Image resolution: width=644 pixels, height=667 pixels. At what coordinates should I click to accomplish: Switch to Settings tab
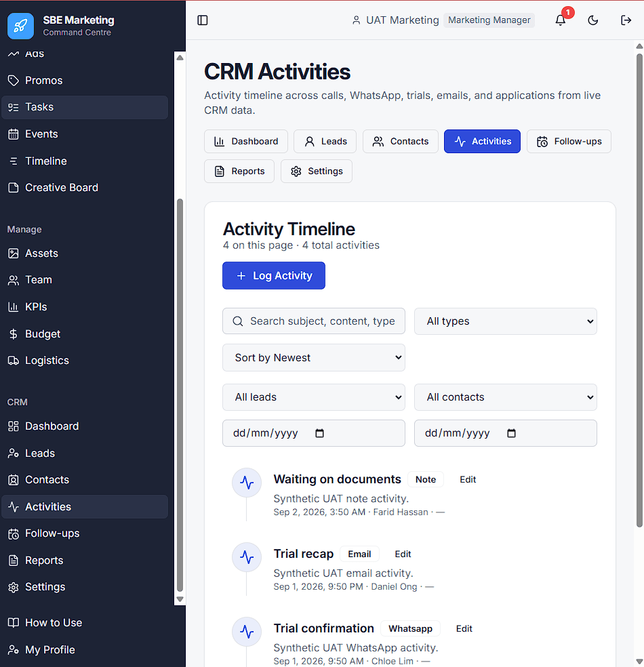(x=317, y=171)
